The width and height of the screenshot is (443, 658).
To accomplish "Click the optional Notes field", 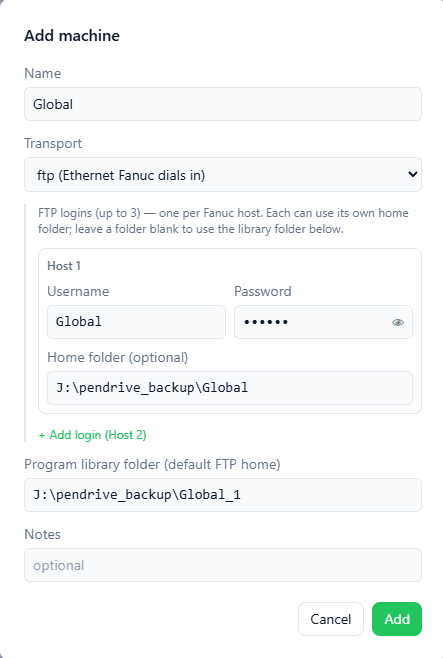I will [x=223, y=565].
